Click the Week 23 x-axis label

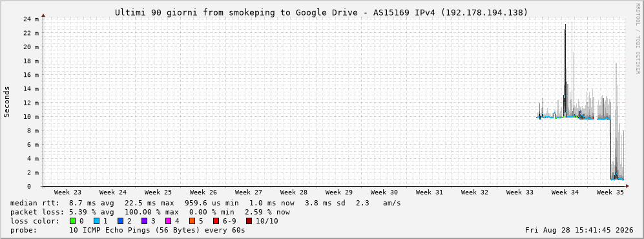point(67,192)
